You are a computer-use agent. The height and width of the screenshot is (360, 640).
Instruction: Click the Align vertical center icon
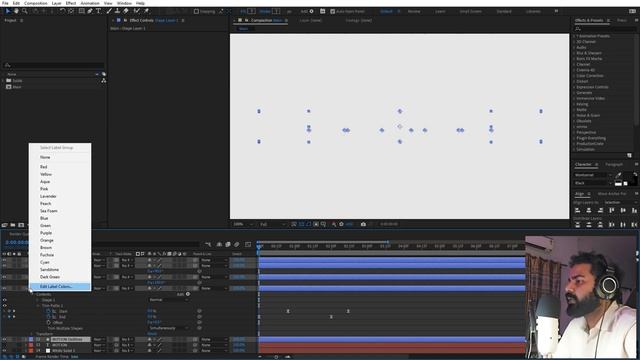pyautogui.click(x=623, y=210)
